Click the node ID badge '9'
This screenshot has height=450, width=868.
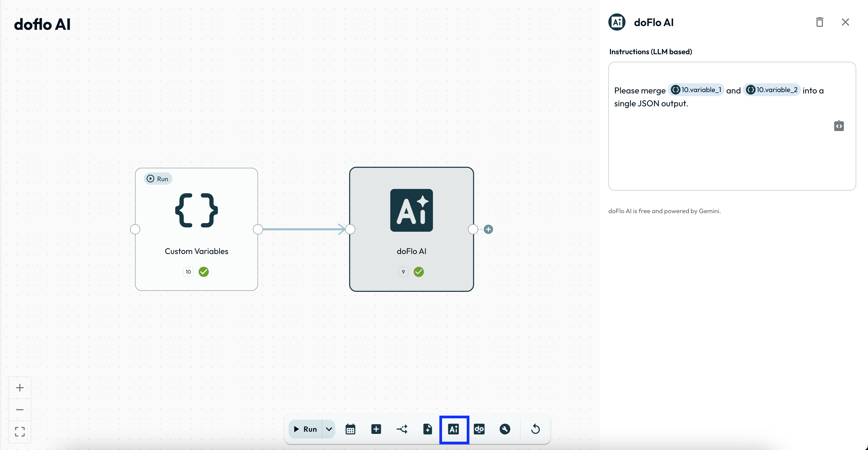[403, 272]
